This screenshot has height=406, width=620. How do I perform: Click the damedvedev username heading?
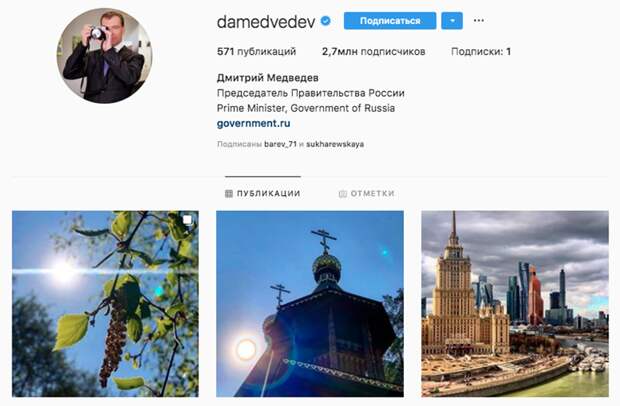coord(266,22)
